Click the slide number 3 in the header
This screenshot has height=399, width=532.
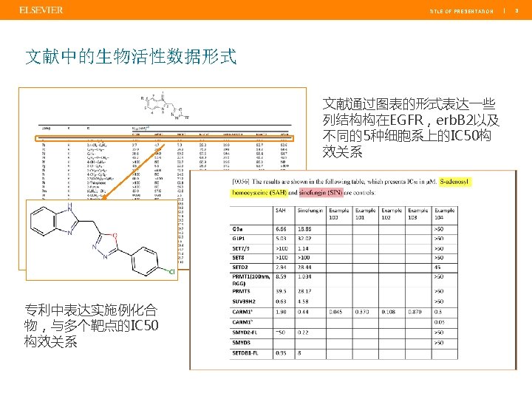coord(516,11)
